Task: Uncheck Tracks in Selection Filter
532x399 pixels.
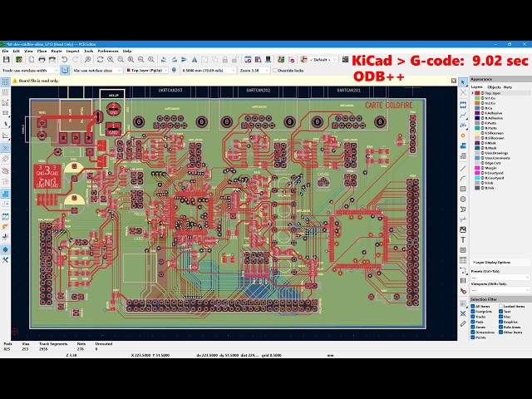Action: coord(473,317)
